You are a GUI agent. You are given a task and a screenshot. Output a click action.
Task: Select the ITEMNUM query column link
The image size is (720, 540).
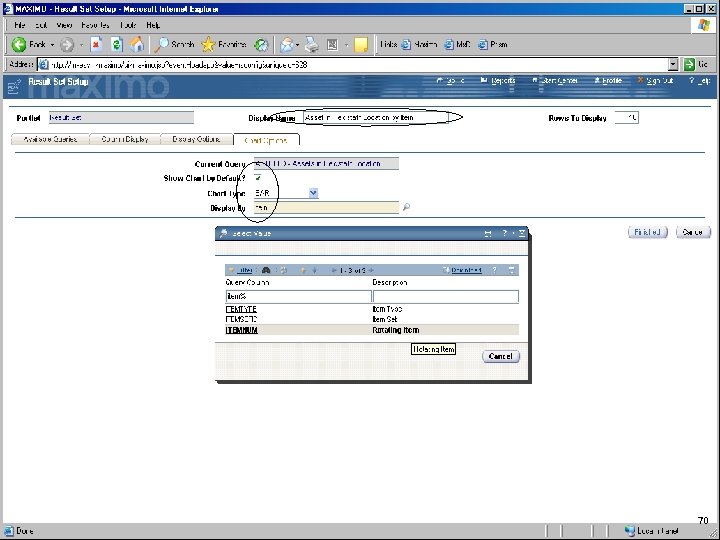pos(242,330)
